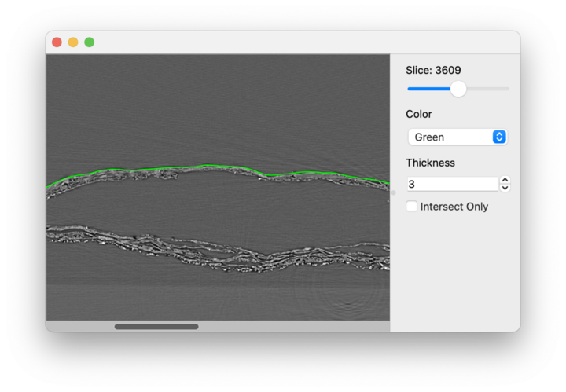Click the Color label
The width and height of the screenshot is (566, 392).
[419, 114]
